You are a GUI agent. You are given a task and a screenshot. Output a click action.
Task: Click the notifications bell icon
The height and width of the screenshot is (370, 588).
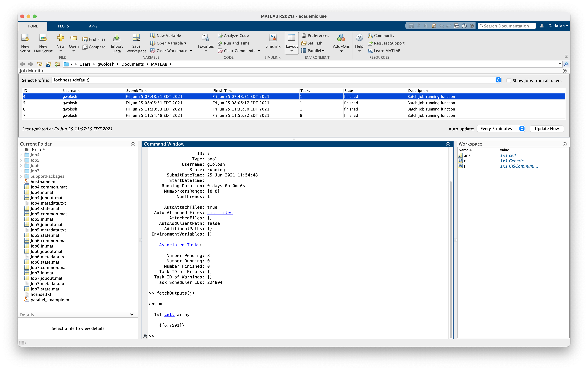coord(542,26)
